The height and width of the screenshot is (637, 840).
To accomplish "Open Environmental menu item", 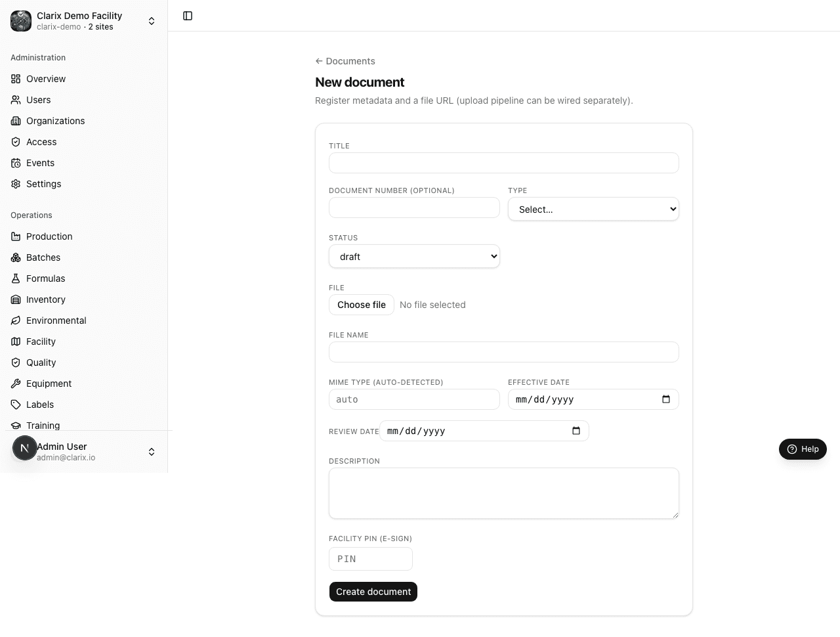I will point(84,320).
